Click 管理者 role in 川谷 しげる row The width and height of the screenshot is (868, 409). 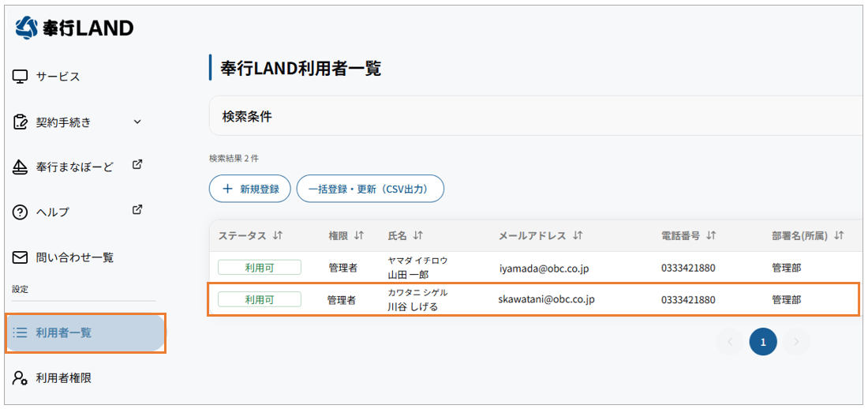[x=342, y=300]
